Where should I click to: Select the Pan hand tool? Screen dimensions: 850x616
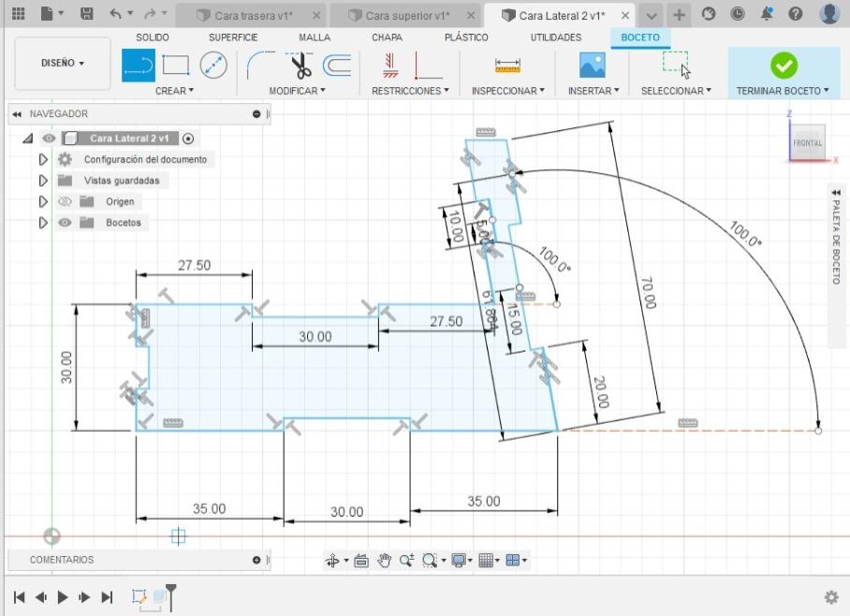pos(385,560)
